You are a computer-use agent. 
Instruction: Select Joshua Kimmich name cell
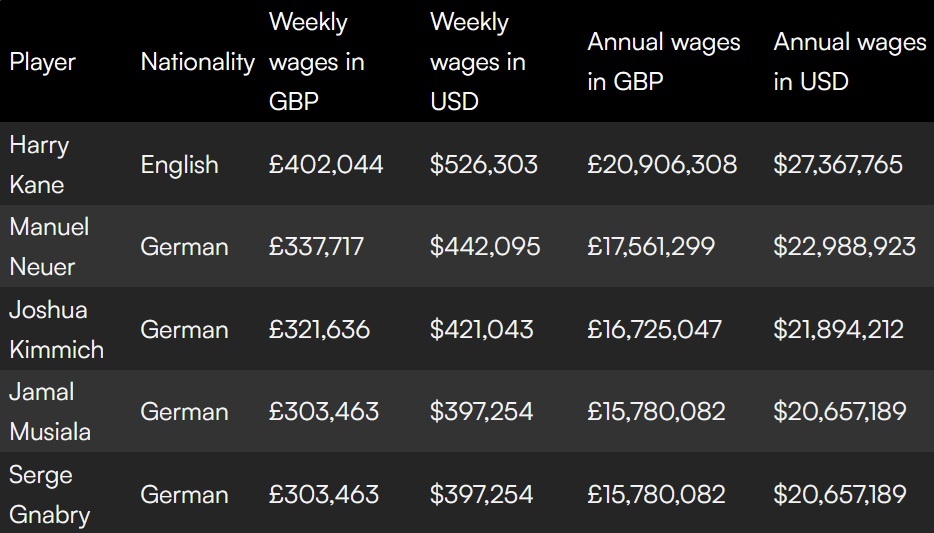(x=56, y=330)
